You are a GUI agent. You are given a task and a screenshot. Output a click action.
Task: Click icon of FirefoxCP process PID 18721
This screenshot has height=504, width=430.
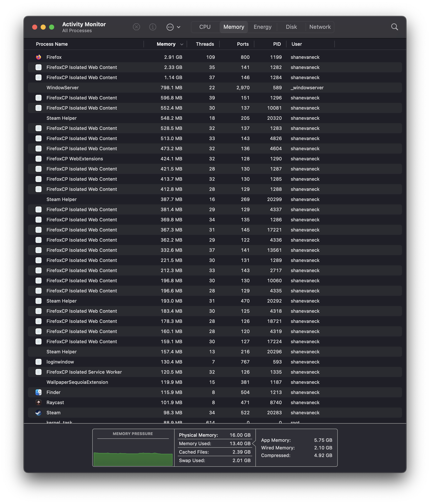[x=39, y=321]
